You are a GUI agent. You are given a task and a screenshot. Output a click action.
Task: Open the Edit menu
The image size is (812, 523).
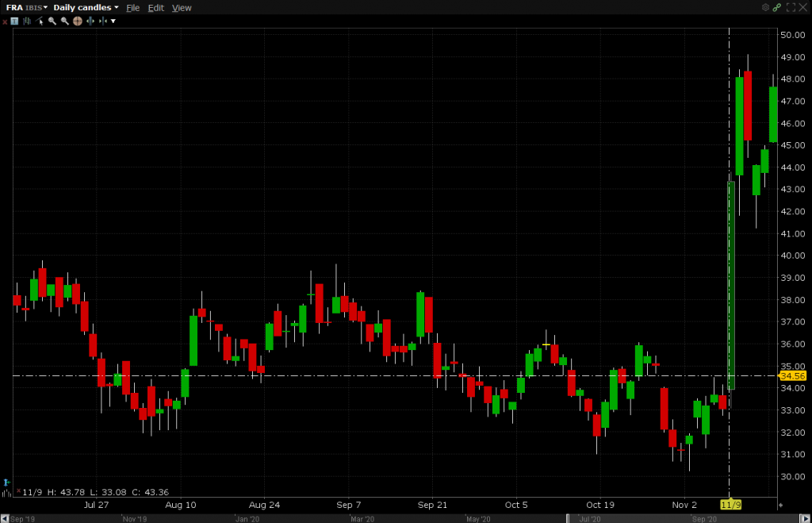click(x=156, y=7)
